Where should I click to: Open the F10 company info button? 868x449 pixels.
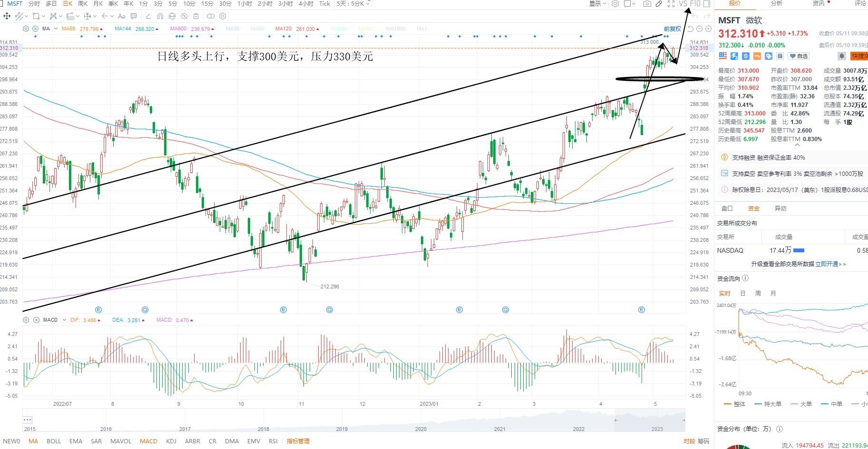tap(695, 4)
